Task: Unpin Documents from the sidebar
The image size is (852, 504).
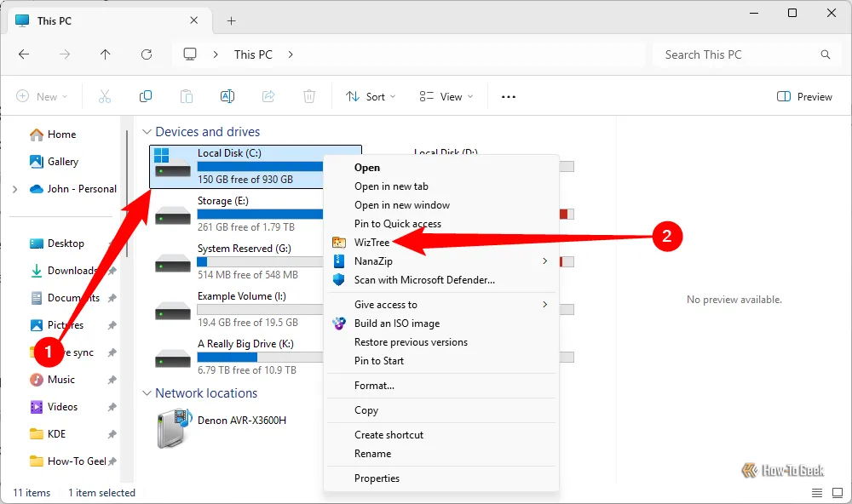Action: tap(110, 297)
